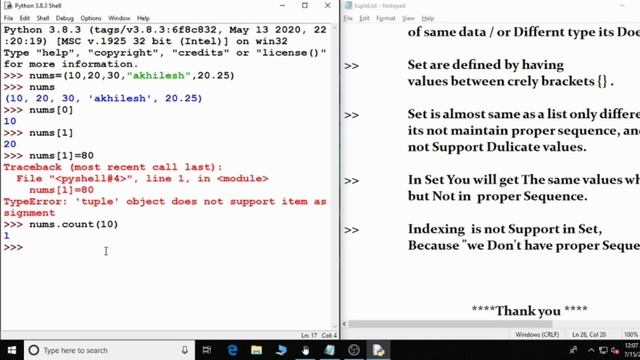Click the taskbar clock
Image resolution: width=640 pixels, height=360 pixels.
click(x=632, y=350)
